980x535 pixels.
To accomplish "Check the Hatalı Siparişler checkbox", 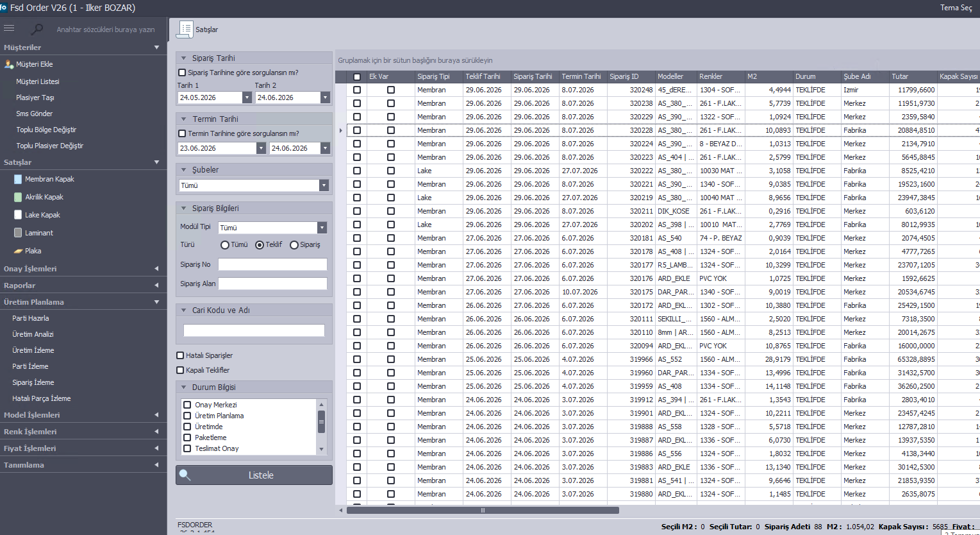I will click(x=180, y=355).
